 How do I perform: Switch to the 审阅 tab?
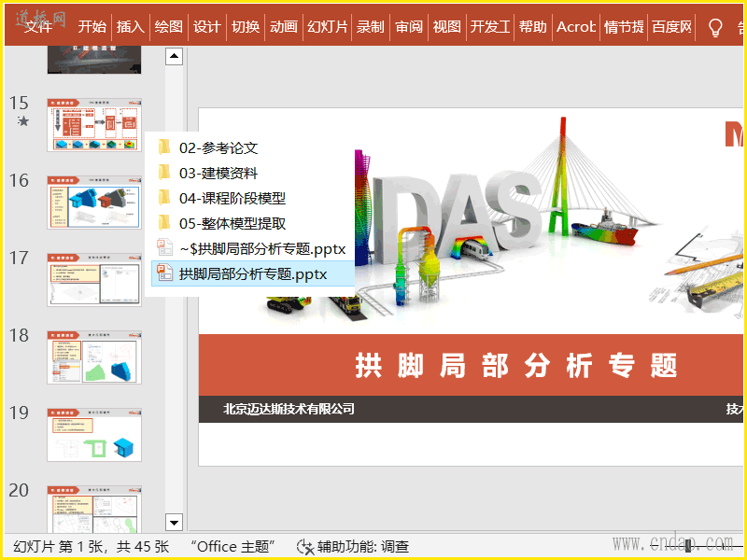[409, 27]
